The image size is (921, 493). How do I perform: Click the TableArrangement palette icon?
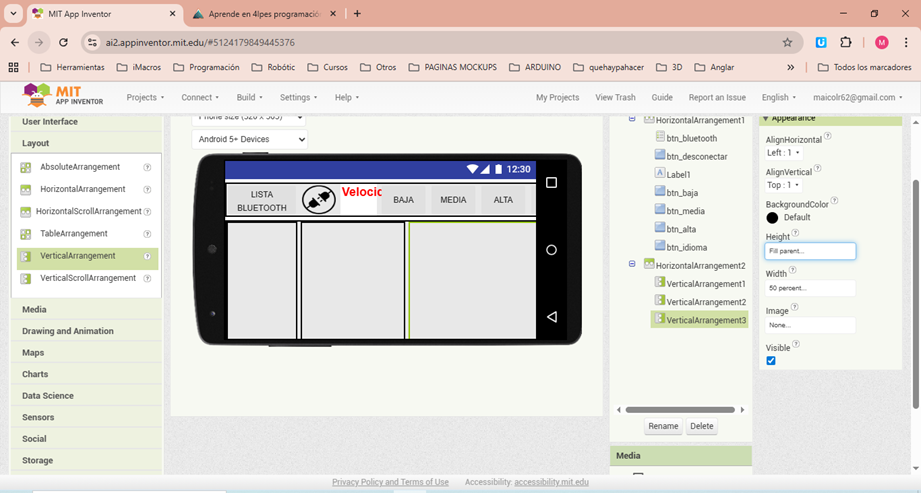26,234
